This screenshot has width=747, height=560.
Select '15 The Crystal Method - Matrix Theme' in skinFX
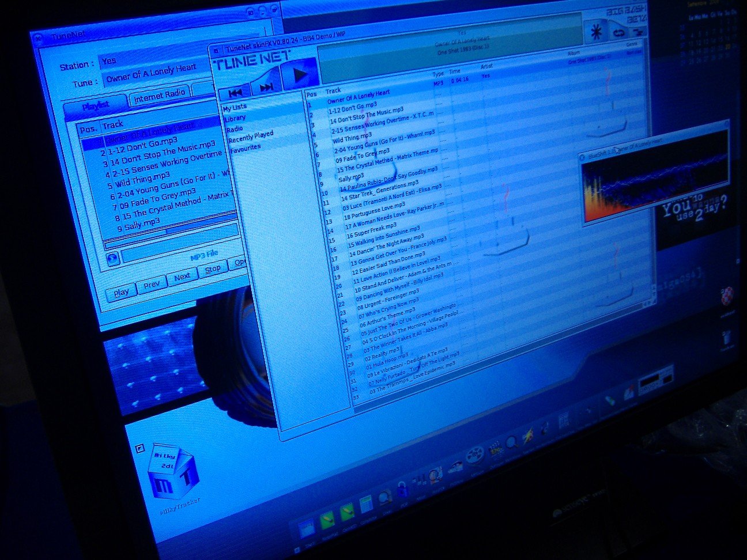387,160
